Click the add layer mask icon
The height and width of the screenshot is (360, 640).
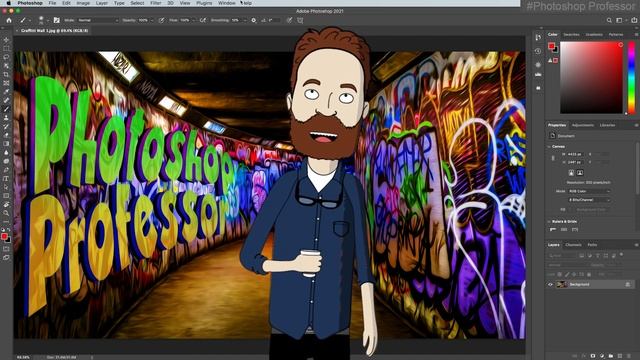coord(593,356)
